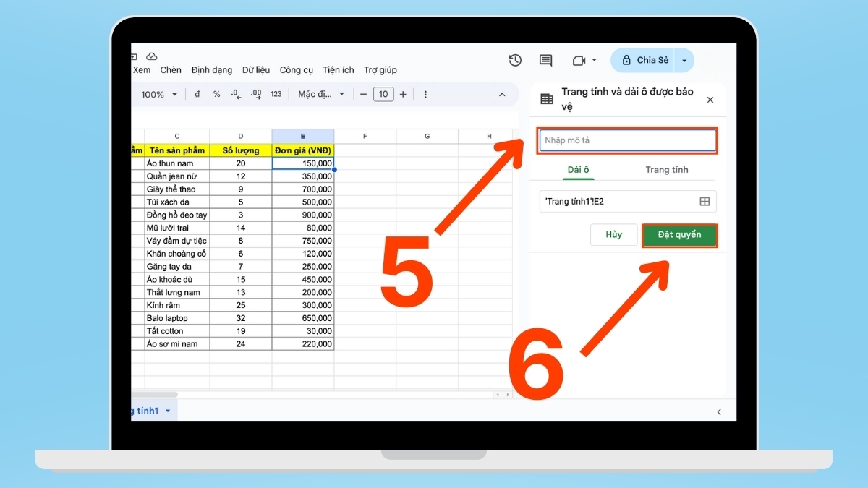Collapse the side panel with left chevron

tap(719, 411)
